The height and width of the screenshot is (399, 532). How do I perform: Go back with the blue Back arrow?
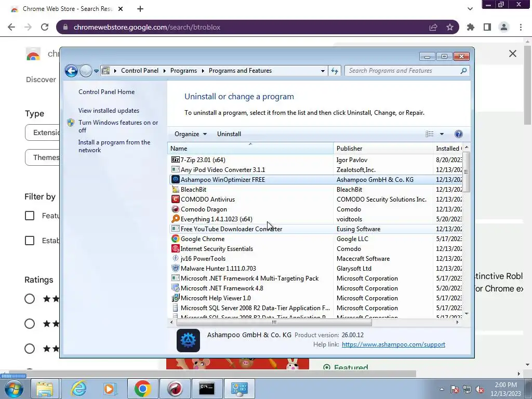(x=71, y=71)
